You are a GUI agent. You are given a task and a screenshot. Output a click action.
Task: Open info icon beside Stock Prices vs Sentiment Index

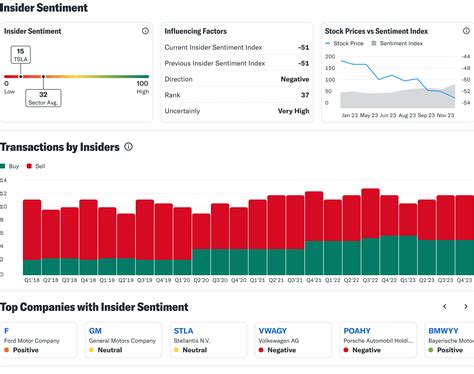click(466, 31)
